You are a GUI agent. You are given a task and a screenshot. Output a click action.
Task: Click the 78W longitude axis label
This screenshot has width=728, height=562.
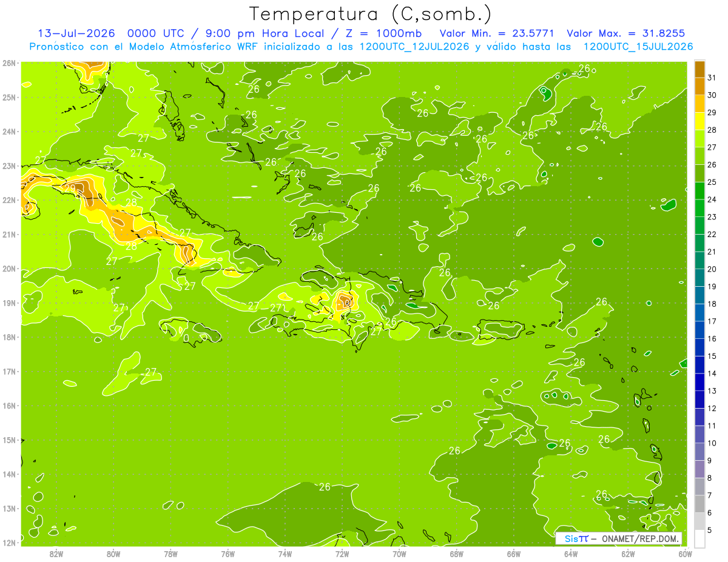pos(170,554)
